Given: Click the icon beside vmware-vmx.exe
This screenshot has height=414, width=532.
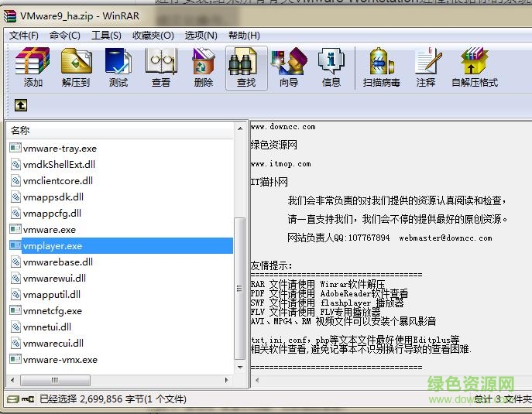Looking at the screenshot, I should pos(15,359).
